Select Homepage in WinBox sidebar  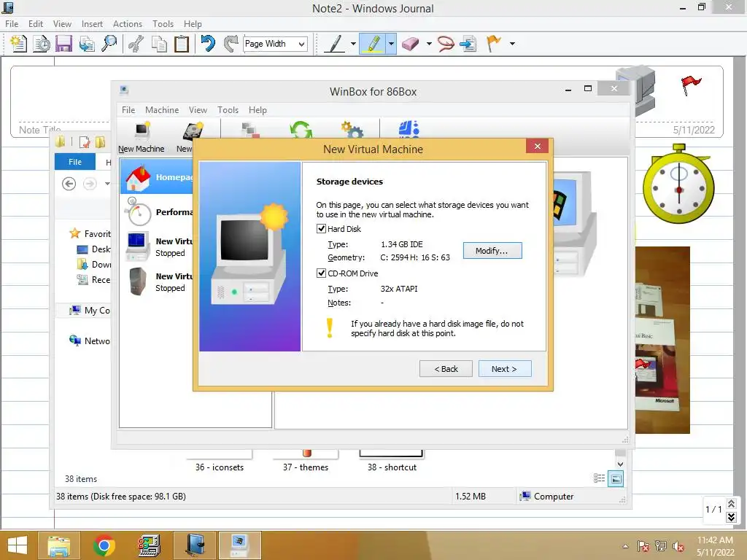tap(158, 177)
